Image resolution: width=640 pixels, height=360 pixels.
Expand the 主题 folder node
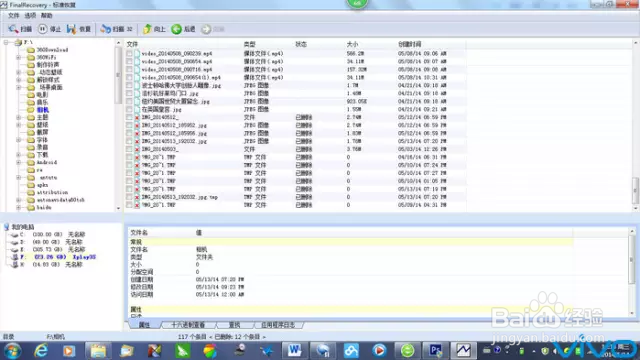click(x=18, y=118)
